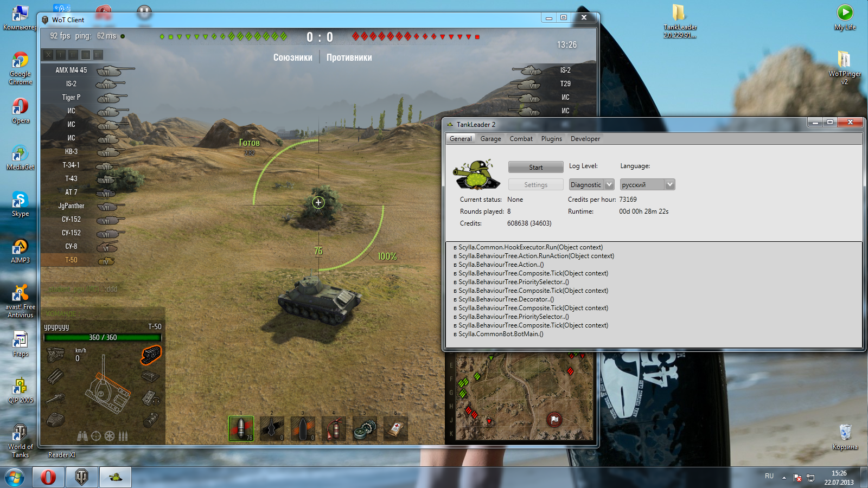This screenshot has height=488, width=868.
Task: Click the loader shells crew icon
Action: pos(123,436)
